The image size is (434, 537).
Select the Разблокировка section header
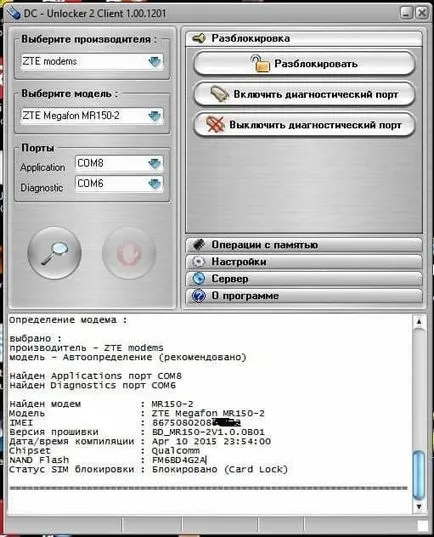[x=304, y=38]
